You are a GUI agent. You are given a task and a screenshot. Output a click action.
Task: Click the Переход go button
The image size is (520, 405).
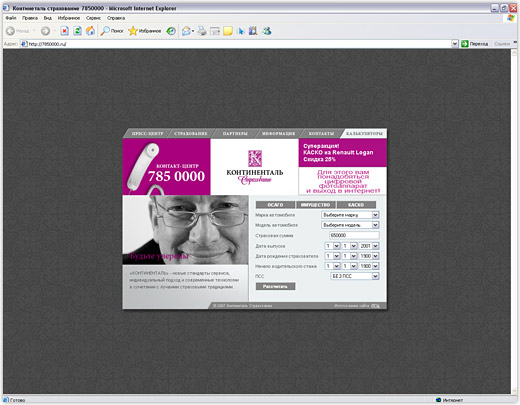pos(475,44)
